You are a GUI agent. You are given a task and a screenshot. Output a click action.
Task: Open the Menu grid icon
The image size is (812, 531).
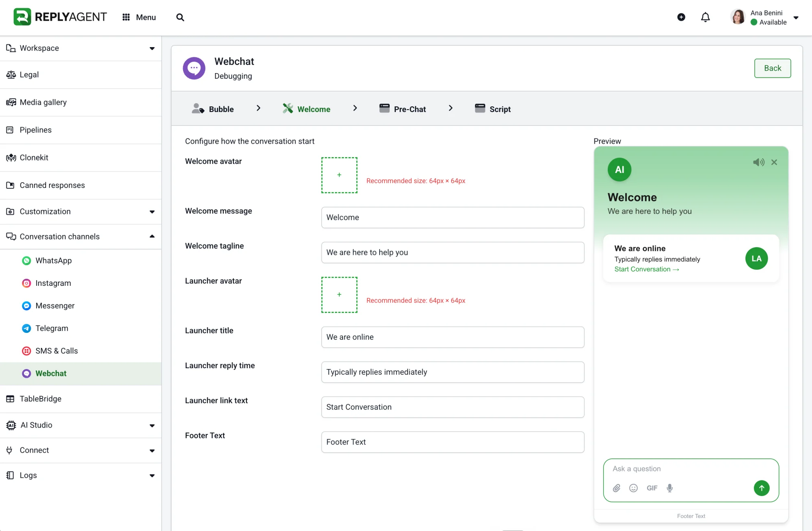point(126,17)
